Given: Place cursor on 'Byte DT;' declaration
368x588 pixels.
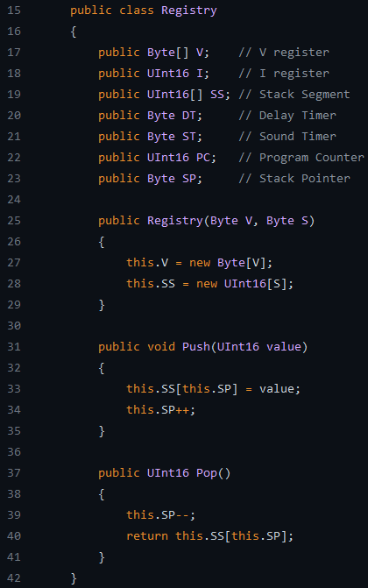Looking at the screenshot, I should click(x=175, y=116).
